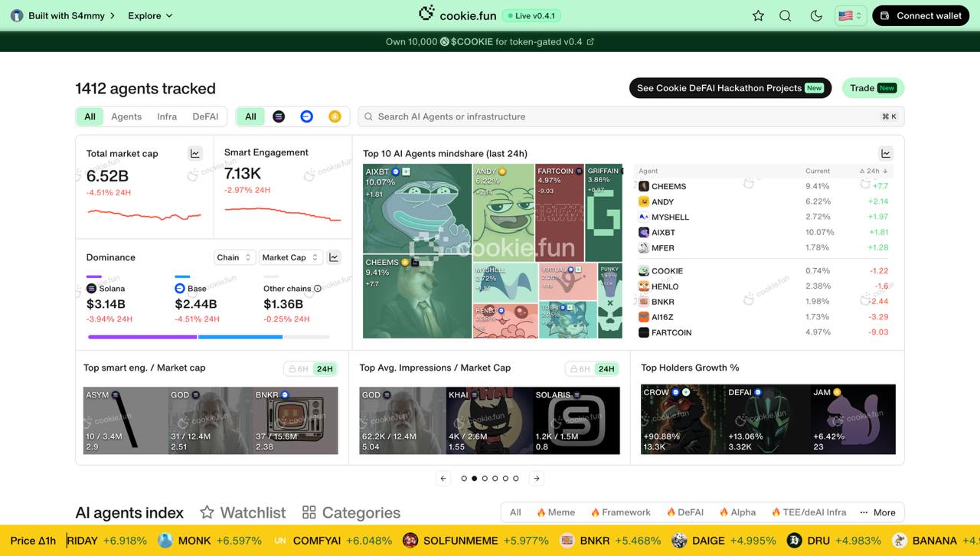Expand the More categories menu
Viewport: 980px width, 556px height.
click(x=877, y=512)
